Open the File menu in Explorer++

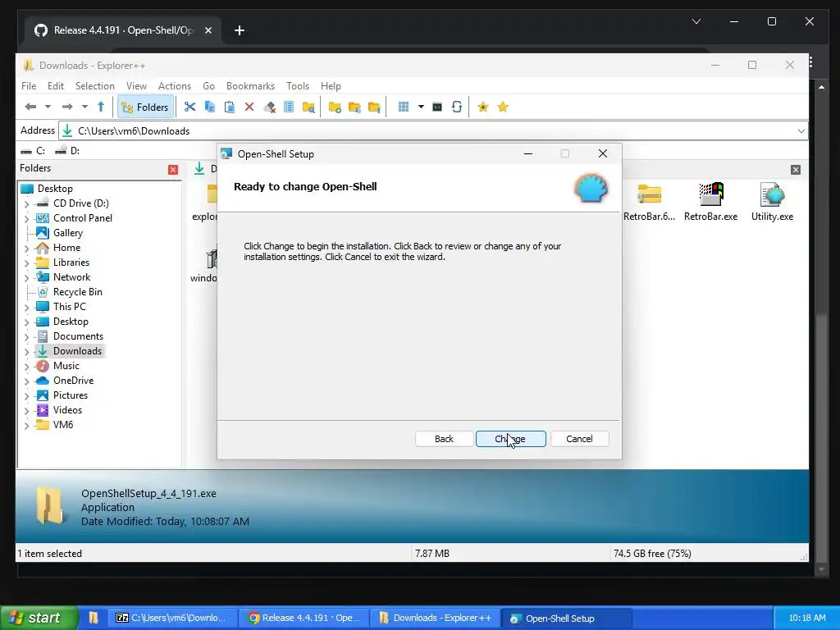(x=29, y=85)
